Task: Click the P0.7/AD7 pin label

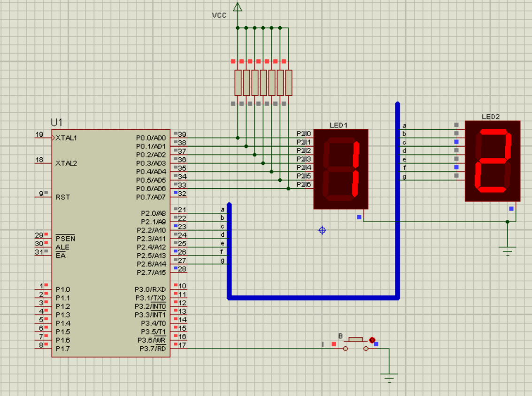Action: (151, 197)
